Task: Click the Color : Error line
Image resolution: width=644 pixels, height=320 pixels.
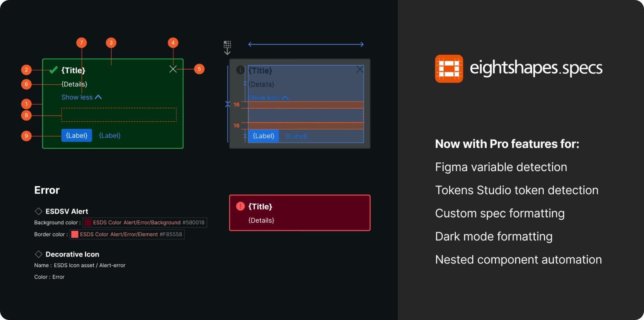Action: pyautogui.click(x=49, y=277)
